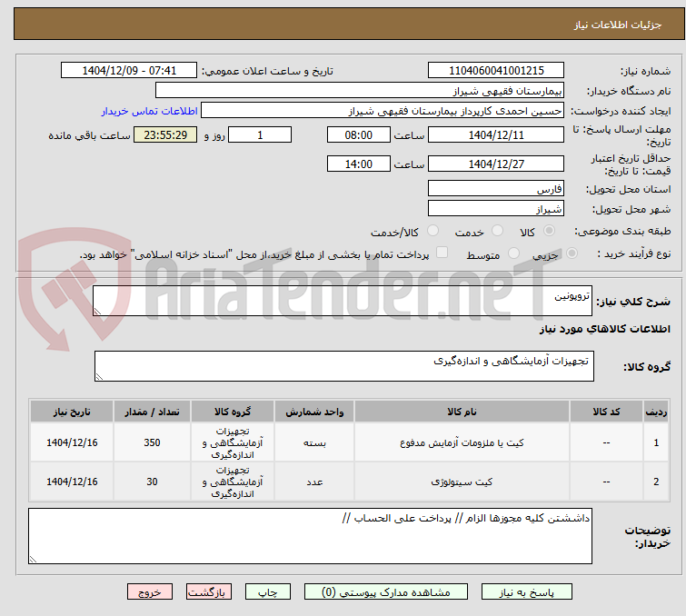Select the متوسط purchase type radio
This screenshot has width=686, height=616.
coord(513,253)
